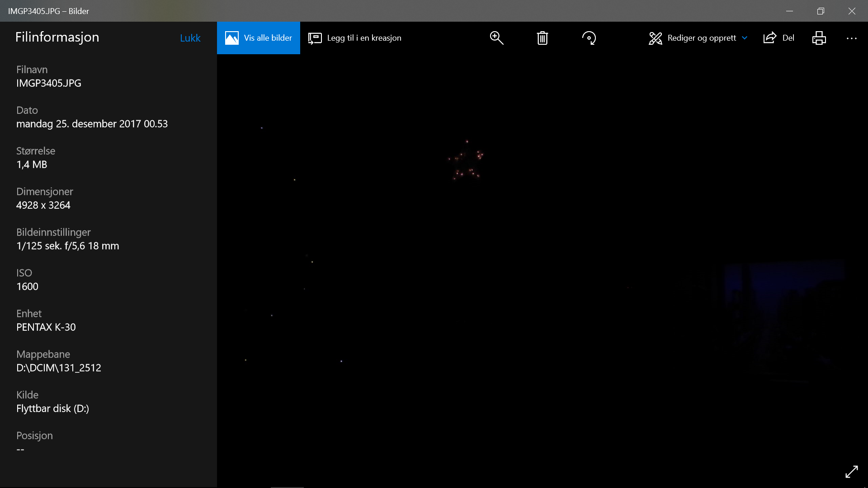This screenshot has width=868, height=488.
Task: Click Legg til i en kreasjon
Action: 355,38
